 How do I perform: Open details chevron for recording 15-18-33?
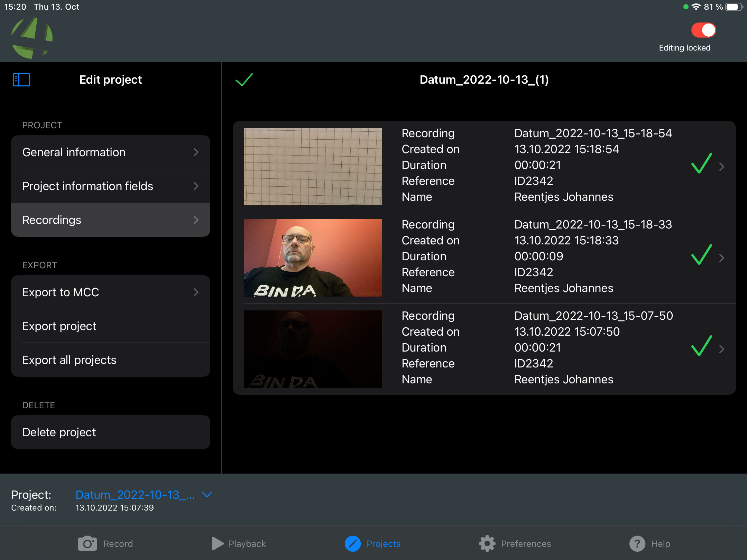click(x=722, y=258)
